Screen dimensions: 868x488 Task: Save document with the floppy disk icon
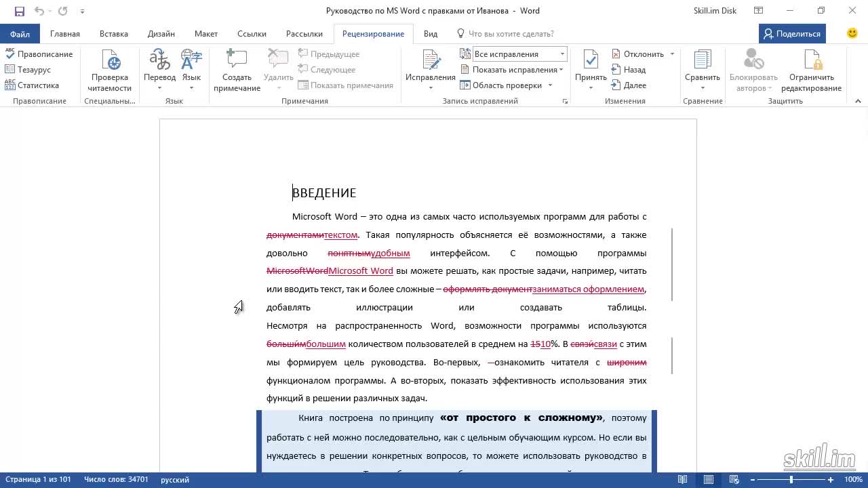click(20, 11)
